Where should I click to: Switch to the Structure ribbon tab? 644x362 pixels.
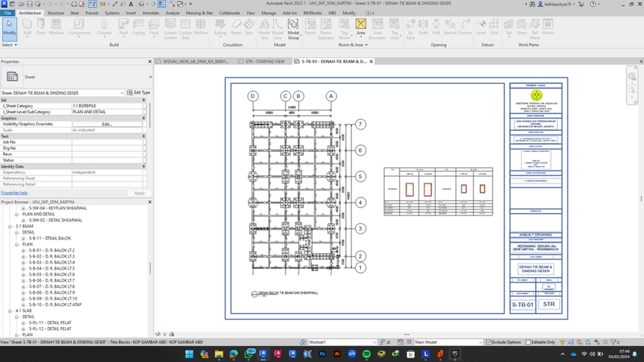[56, 13]
